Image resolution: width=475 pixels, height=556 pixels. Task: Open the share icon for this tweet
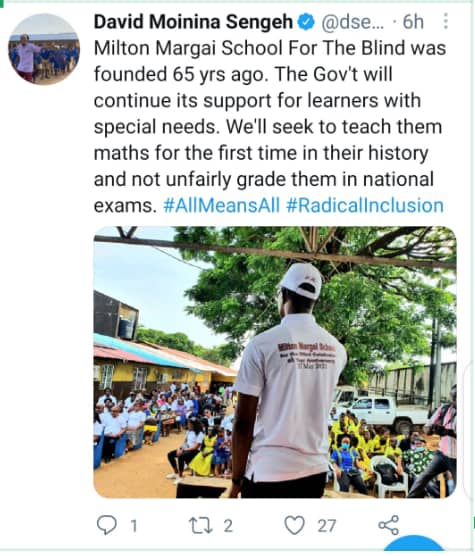point(389,525)
